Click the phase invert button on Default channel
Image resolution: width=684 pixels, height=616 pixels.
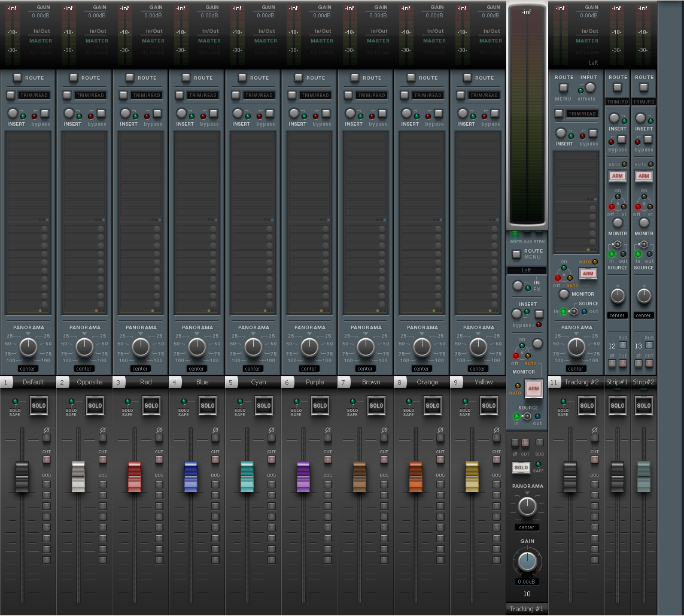pyautogui.click(x=46, y=438)
